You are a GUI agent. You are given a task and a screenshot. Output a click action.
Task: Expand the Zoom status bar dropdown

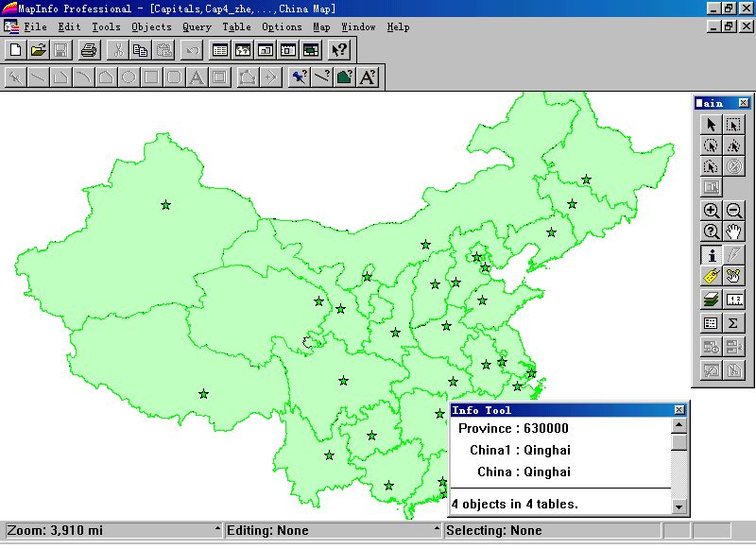click(217, 531)
